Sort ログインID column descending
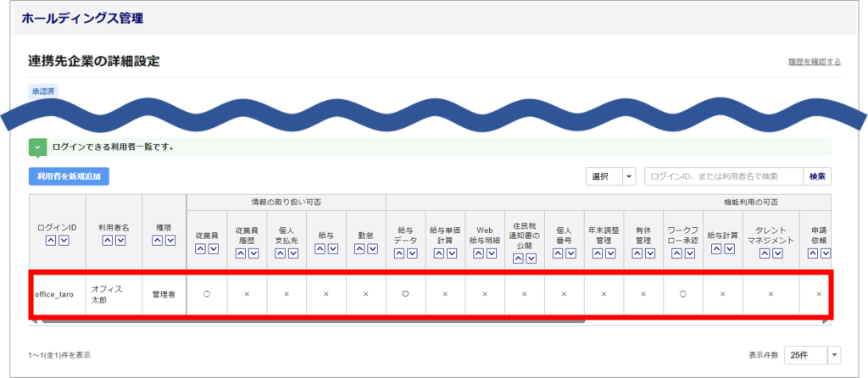Image resolution: width=868 pixels, height=378 pixels. point(64,241)
